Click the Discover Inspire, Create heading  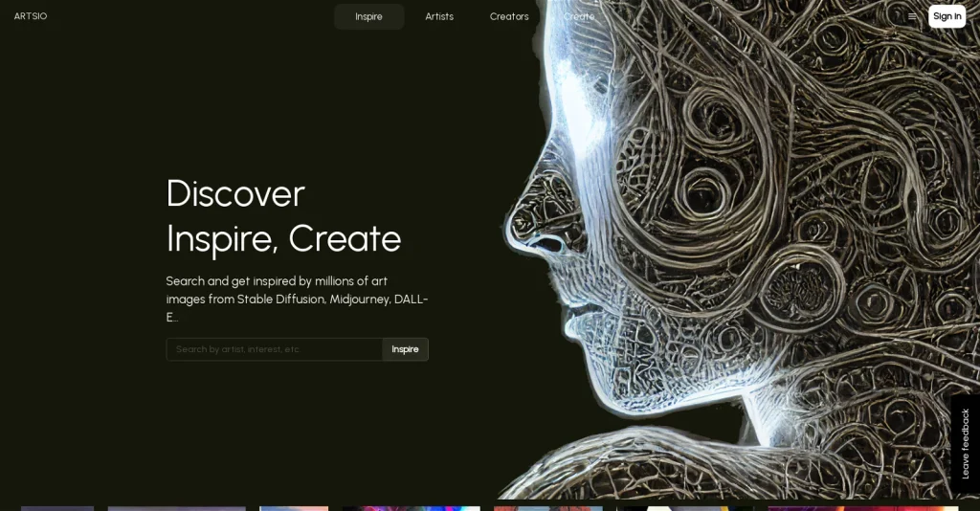click(283, 215)
